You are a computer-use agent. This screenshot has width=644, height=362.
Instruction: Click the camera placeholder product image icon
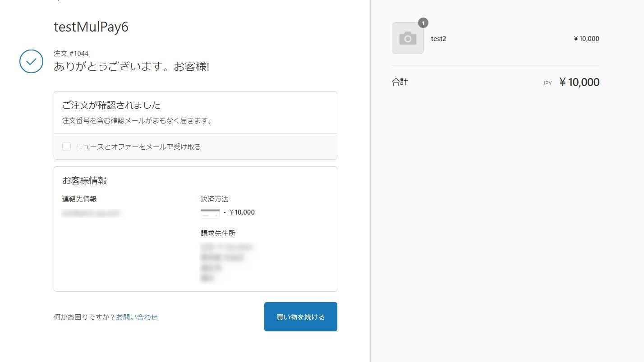408,38
